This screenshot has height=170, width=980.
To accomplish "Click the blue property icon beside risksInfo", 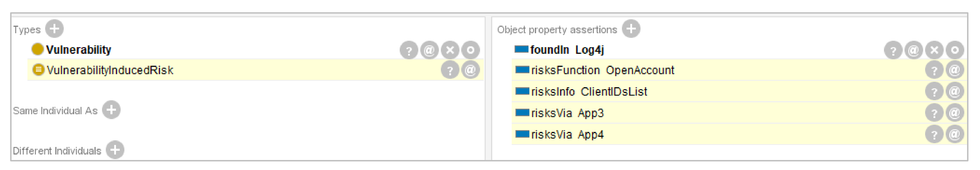I will point(522,91).
